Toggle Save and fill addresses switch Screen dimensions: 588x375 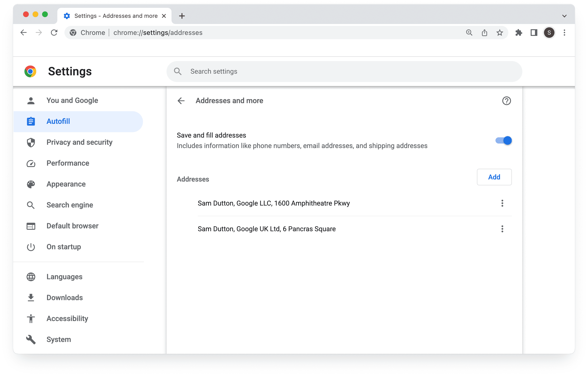coord(503,140)
